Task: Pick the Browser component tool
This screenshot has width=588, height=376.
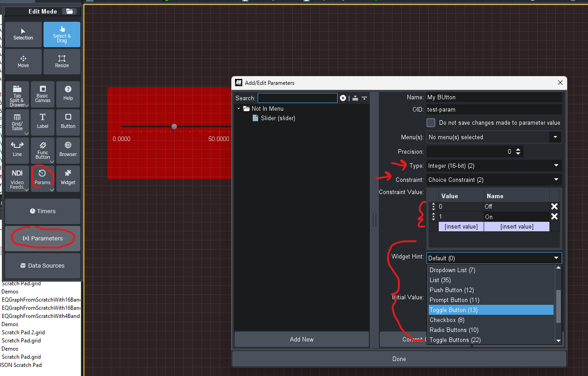Action: [x=68, y=150]
